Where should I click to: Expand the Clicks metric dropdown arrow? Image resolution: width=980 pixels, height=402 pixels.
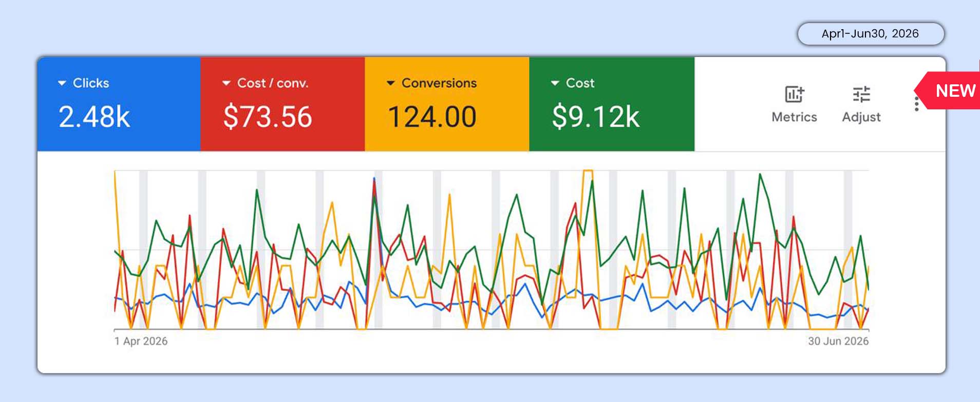pyautogui.click(x=62, y=83)
